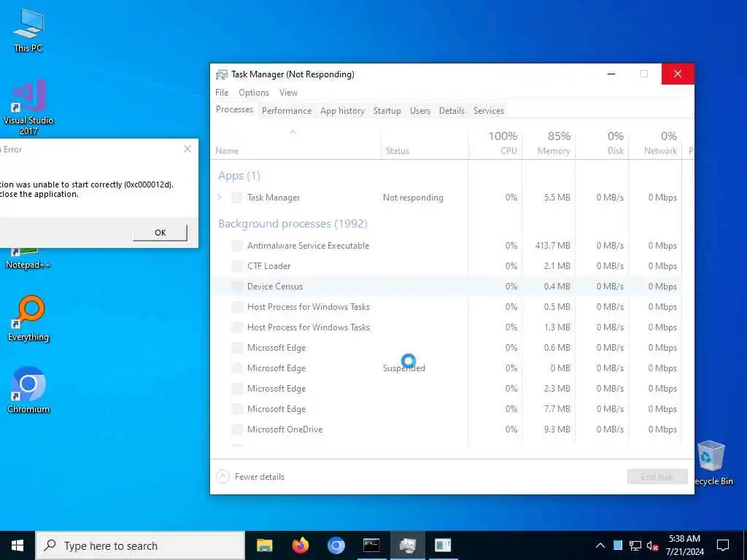747x560 pixels.
Task: Select the Task Manager taskbar button
Action: tap(407, 545)
